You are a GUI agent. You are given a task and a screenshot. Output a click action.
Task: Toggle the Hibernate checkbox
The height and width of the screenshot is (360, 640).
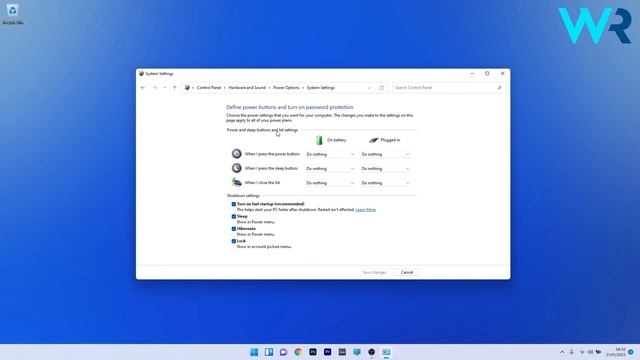234,229
